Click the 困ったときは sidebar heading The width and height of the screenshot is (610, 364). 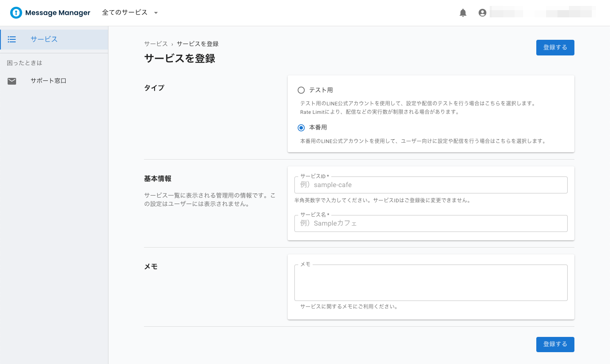(x=25, y=63)
